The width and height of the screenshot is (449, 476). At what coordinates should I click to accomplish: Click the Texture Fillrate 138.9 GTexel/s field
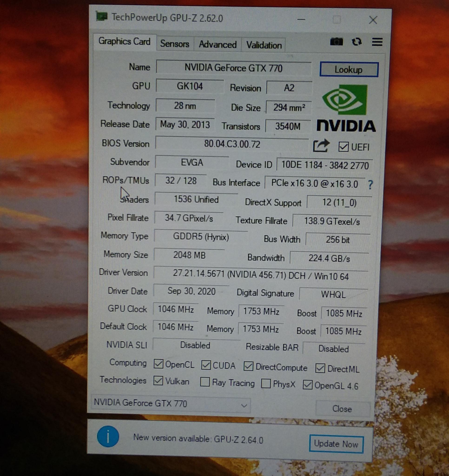point(332,221)
